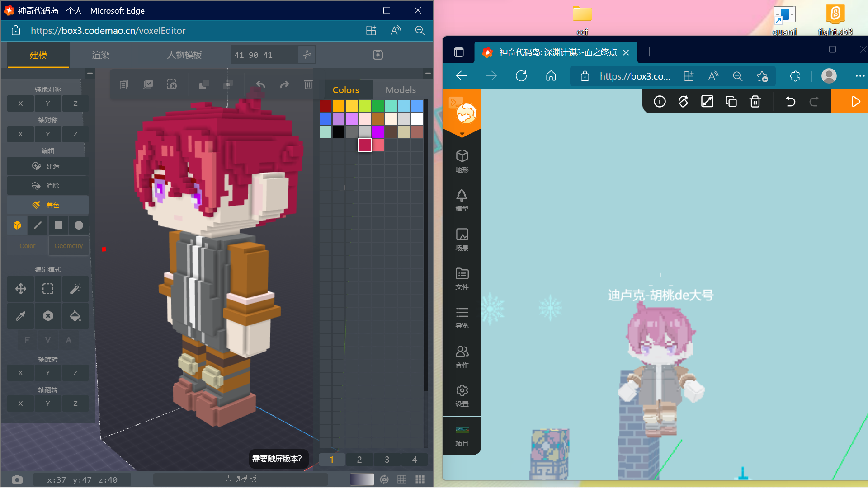Click the info icon in map editor toolbar
This screenshot has width=868, height=488.
[660, 102]
